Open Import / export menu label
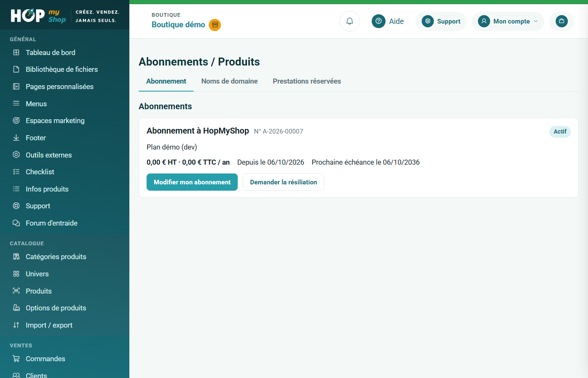588x378 pixels. 49,325
